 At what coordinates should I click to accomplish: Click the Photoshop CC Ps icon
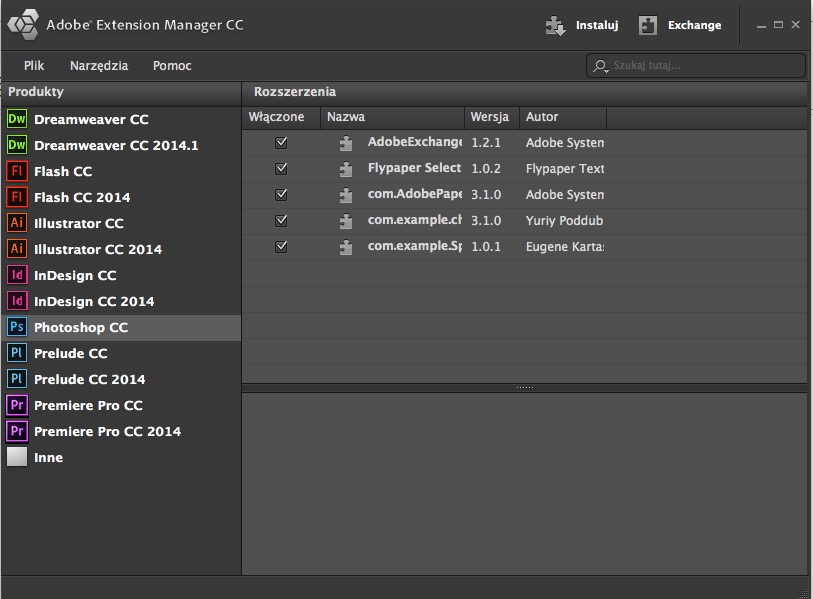click(x=17, y=327)
